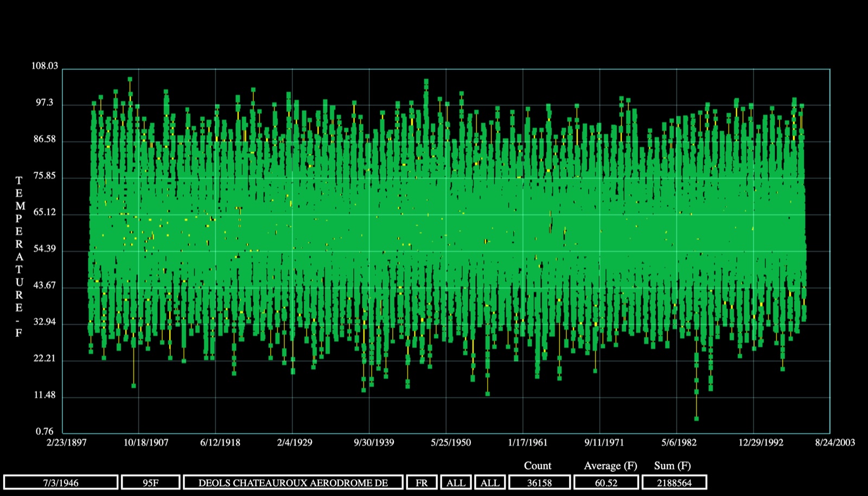868x496 pixels.
Task: Click the Sum (F) label
Action: [673, 466]
